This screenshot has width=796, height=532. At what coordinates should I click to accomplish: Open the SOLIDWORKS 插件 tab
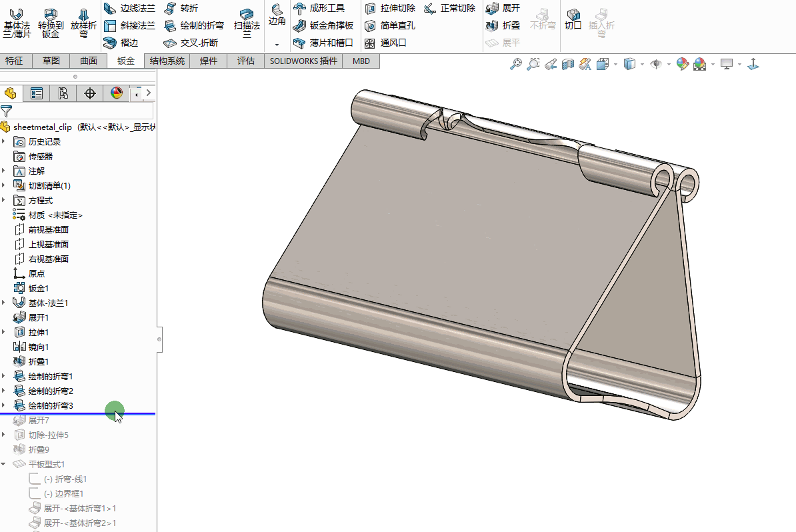point(303,61)
